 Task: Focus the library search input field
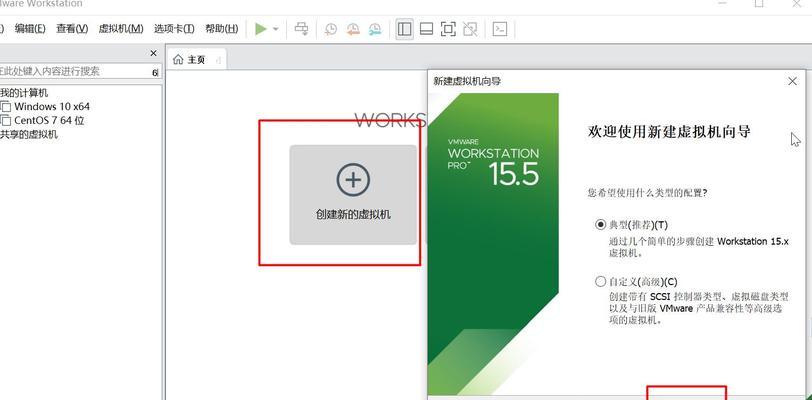[x=76, y=72]
